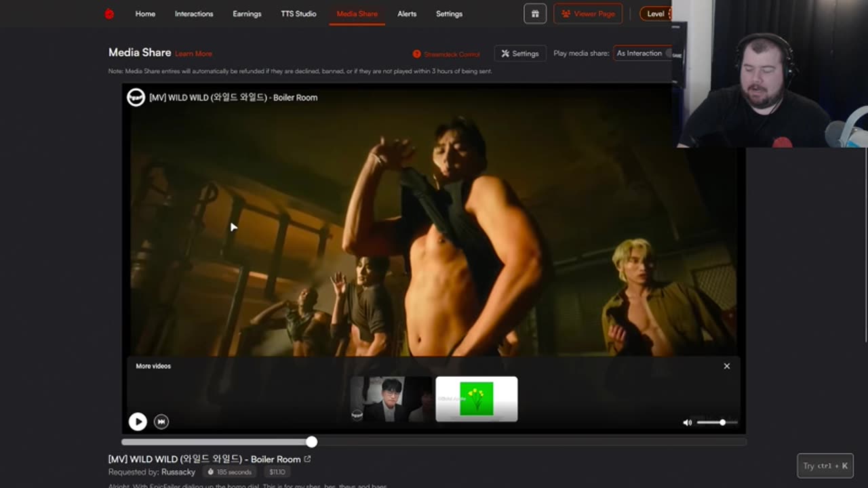Open external link icon beside video title

click(x=307, y=459)
